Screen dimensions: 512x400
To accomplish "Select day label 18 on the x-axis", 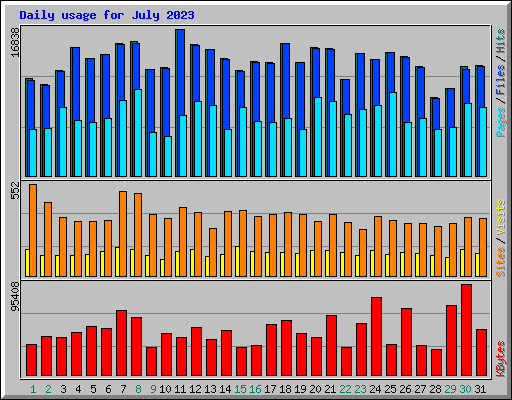I will [285, 389].
